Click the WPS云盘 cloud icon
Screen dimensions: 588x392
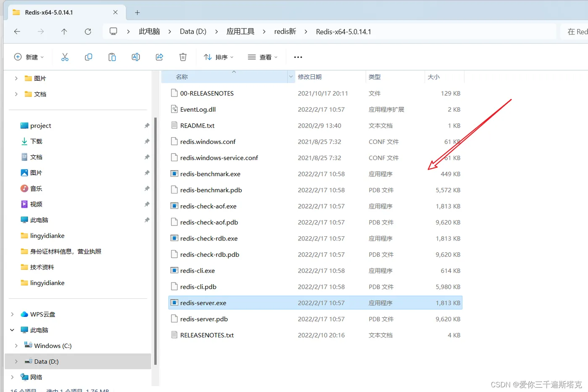24,314
